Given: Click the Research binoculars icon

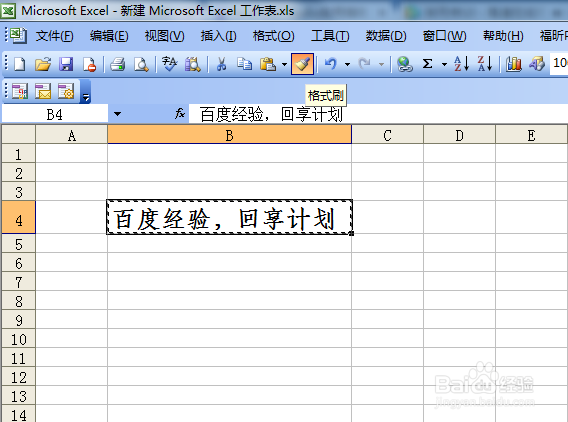Looking at the screenshot, I should 192,64.
